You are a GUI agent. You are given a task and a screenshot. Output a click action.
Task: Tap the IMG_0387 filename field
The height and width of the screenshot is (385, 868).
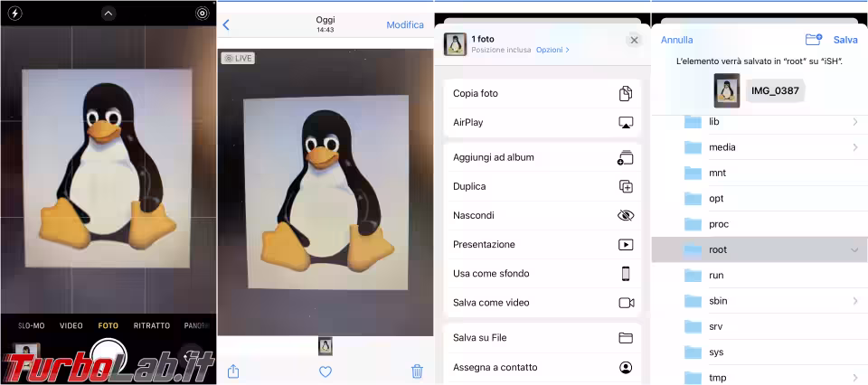(775, 90)
